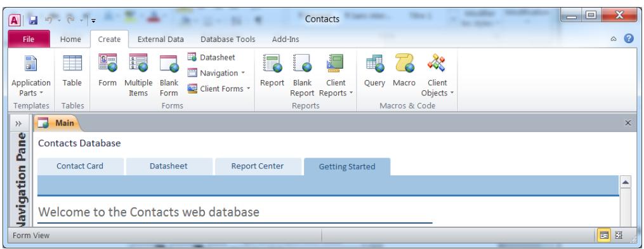This screenshot has width=644, height=249.
Task: Select the Getting Started tab
Action: 347,167
